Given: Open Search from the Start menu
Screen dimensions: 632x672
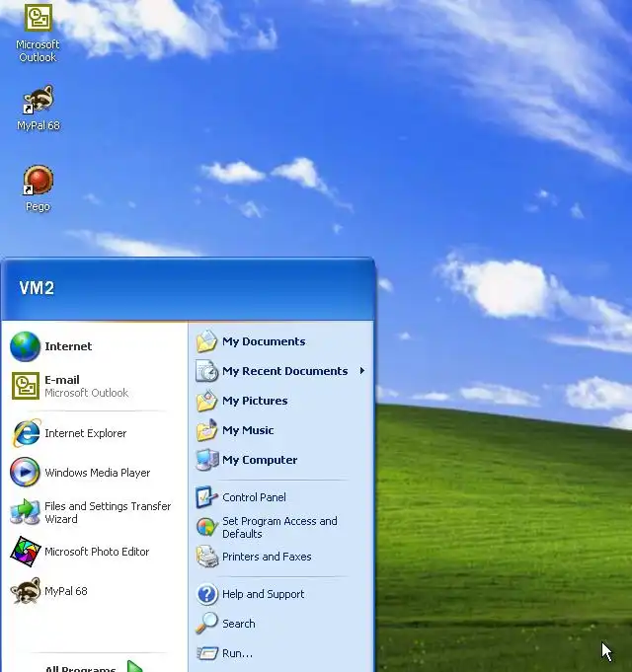Looking at the screenshot, I should coord(280,623).
